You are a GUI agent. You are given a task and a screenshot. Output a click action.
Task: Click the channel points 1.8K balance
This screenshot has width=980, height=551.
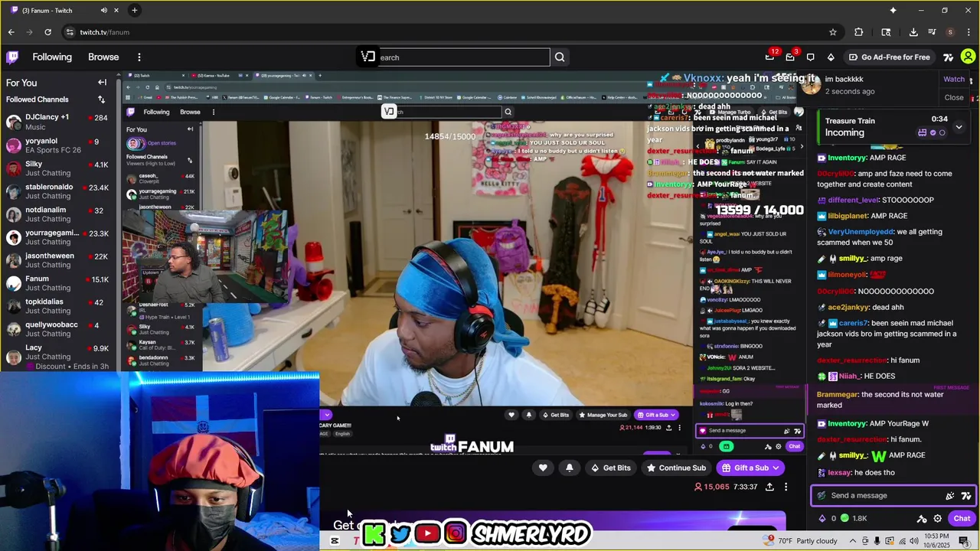tap(853, 518)
